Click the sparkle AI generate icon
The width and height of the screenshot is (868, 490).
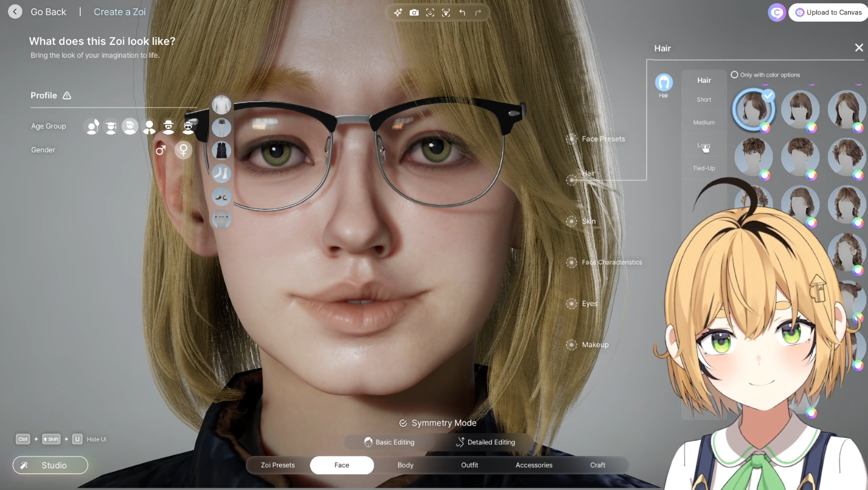[398, 12]
